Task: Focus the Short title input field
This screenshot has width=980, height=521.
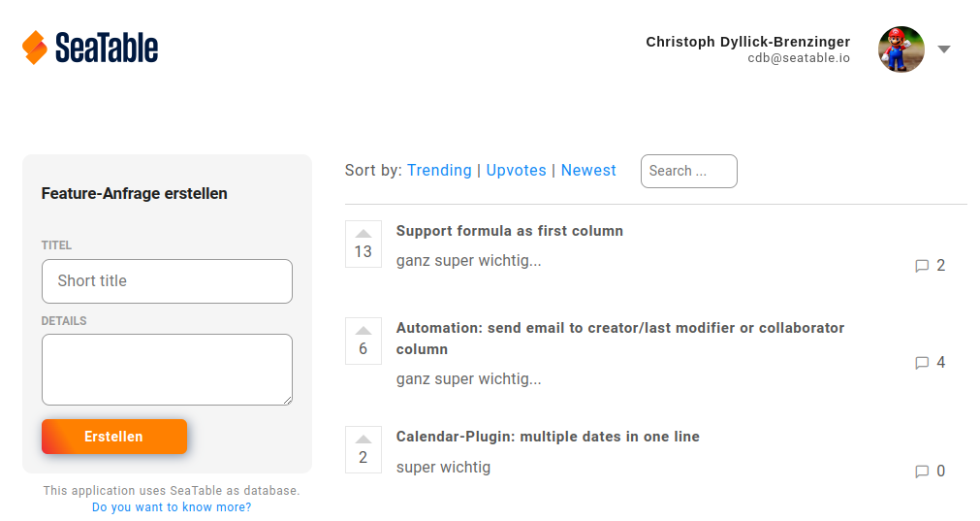Action: point(167,281)
